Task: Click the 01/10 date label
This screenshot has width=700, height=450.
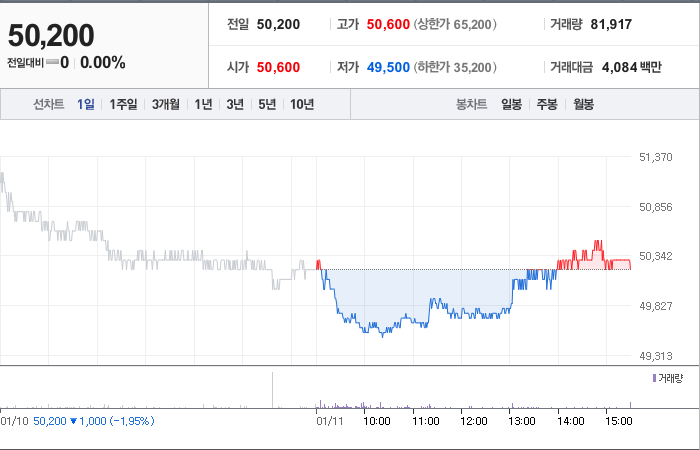Action: tap(14, 421)
